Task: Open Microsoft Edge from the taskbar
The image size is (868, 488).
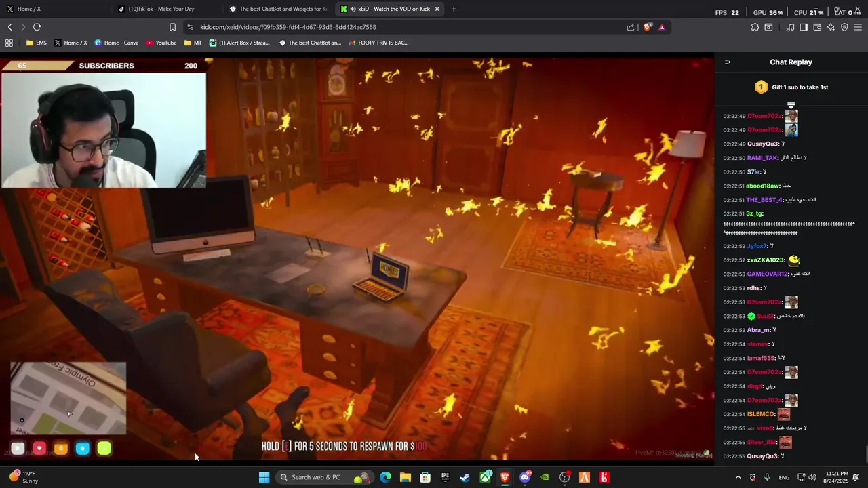Action: [385, 477]
